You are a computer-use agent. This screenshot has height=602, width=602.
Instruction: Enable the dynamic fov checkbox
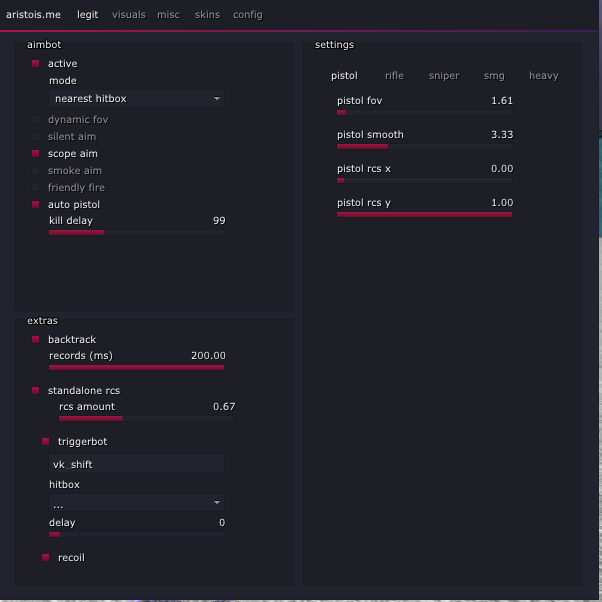click(x=35, y=119)
